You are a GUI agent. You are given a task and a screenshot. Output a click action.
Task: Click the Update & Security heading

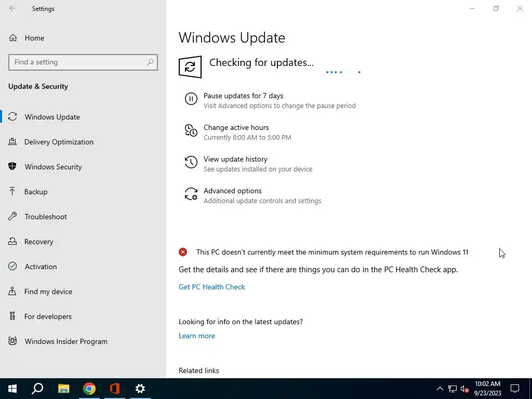pyautogui.click(x=38, y=86)
